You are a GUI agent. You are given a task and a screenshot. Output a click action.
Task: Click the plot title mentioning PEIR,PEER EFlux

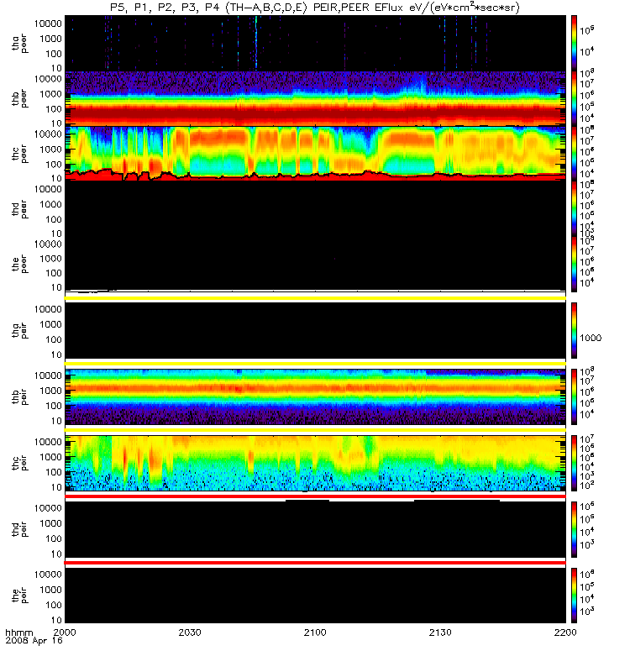tap(314, 8)
